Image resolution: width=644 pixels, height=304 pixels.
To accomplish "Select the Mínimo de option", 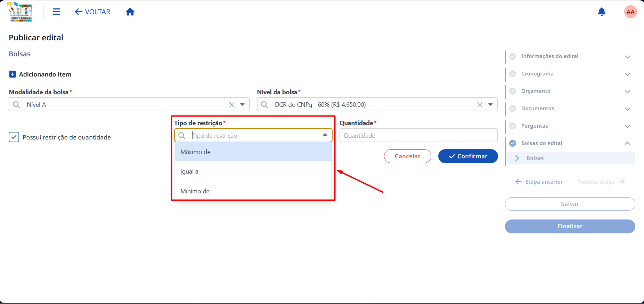I will tap(253, 191).
